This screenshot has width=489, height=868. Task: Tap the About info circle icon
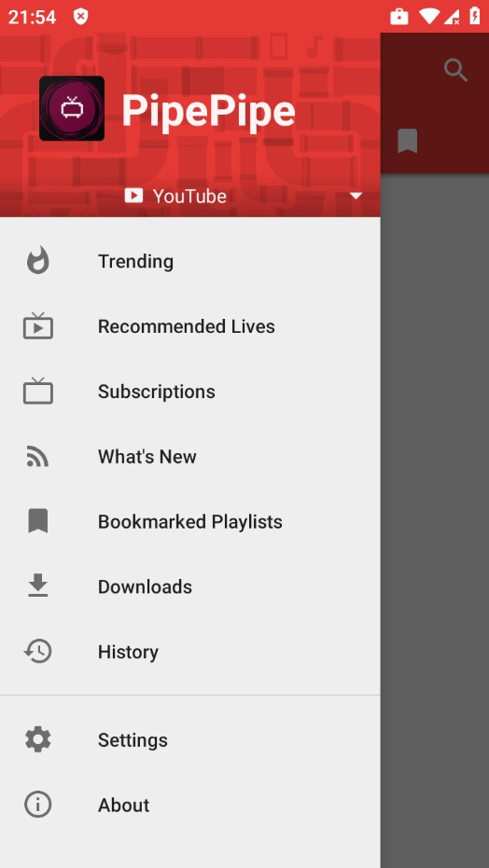coord(38,805)
